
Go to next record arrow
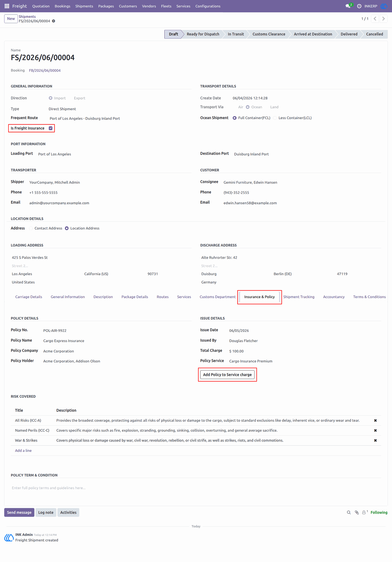point(384,19)
